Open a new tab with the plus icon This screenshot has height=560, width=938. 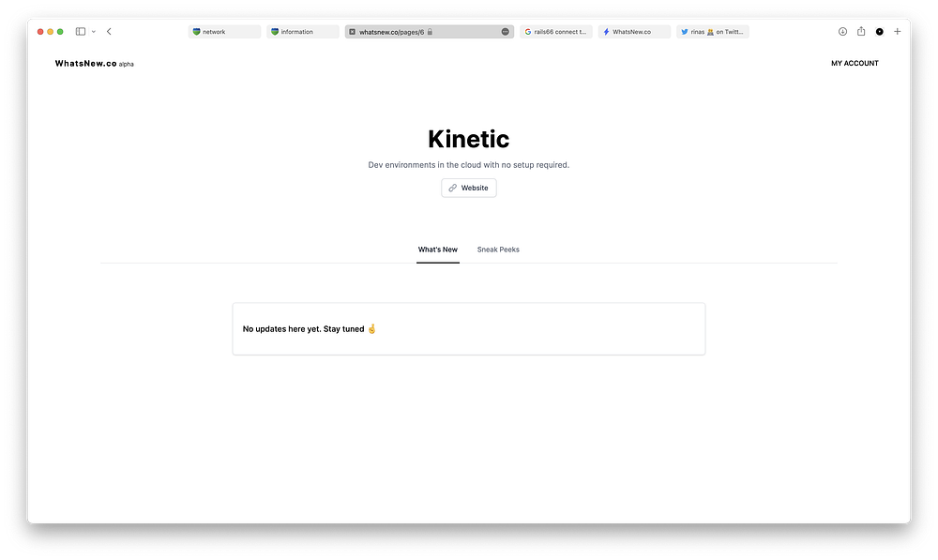[898, 32]
